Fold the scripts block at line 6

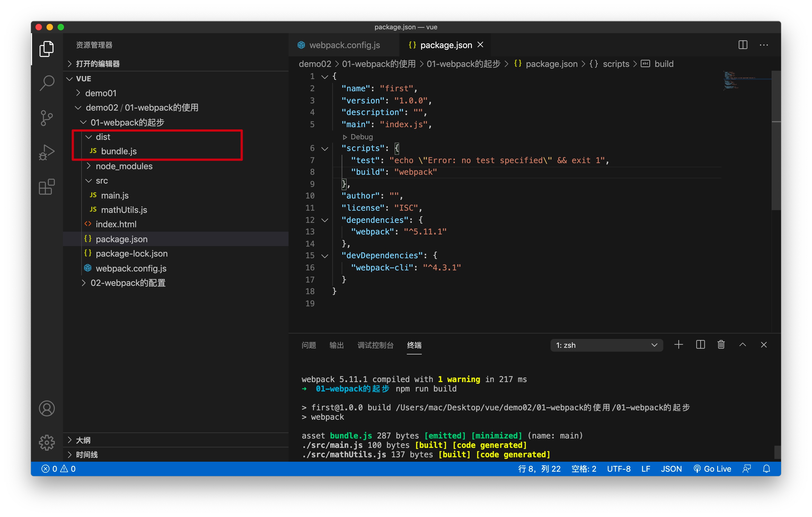[325, 148]
